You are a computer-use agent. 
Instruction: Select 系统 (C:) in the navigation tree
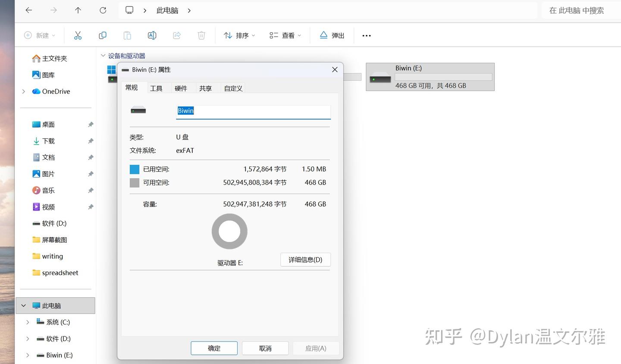click(53, 322)
